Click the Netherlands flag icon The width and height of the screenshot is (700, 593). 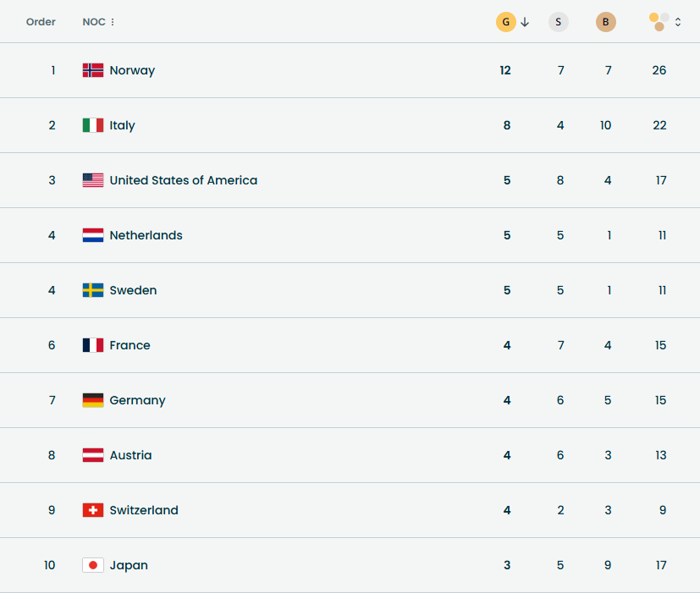(x=93, y=235)
